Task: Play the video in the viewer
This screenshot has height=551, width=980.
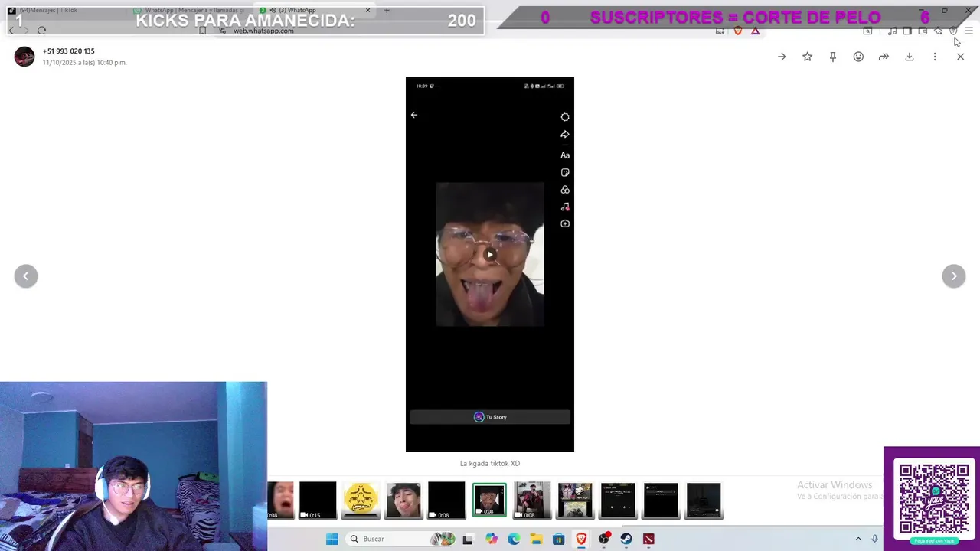Action: (490, 254)
